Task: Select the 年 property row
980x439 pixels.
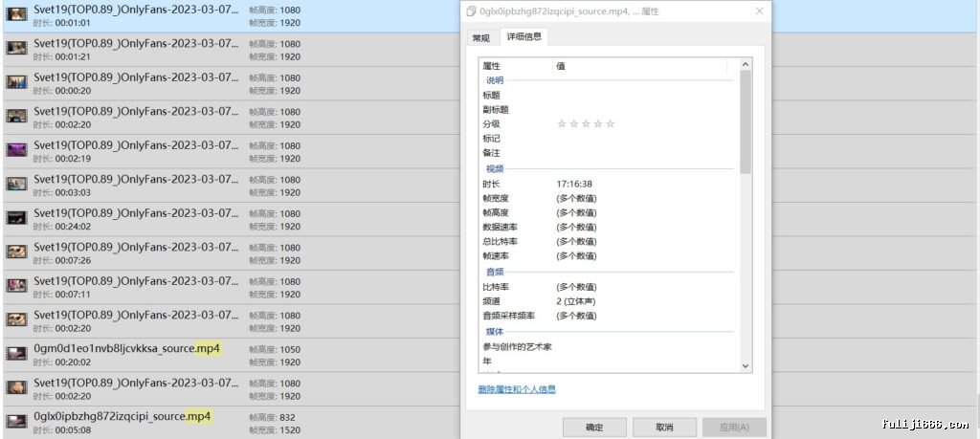Action: pos(609,362)
